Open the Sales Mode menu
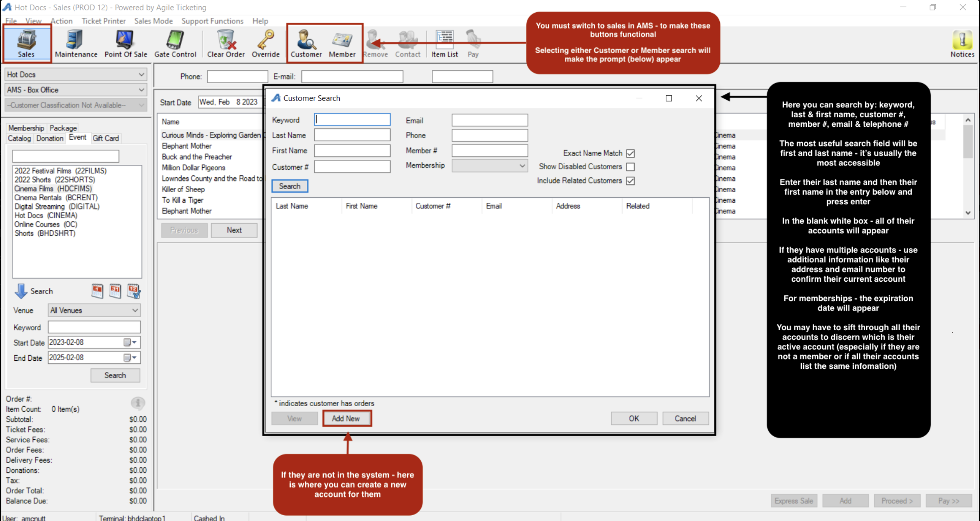Viewport: 980px width, 521px height. (153, 21)
